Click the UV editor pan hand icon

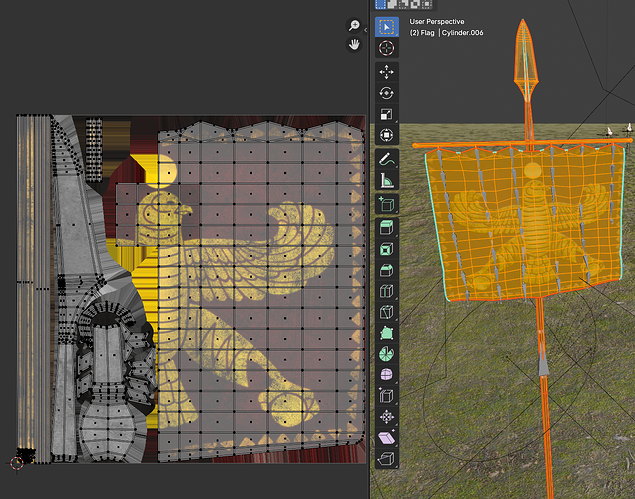pos(354,44)
